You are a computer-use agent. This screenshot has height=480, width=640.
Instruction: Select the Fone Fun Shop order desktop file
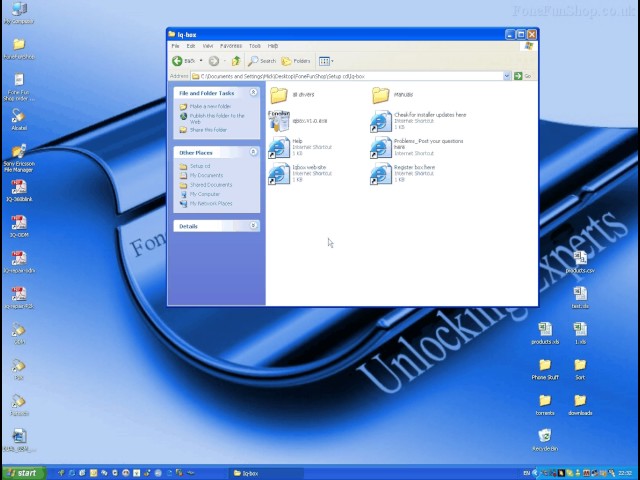(x=19, y=87)
